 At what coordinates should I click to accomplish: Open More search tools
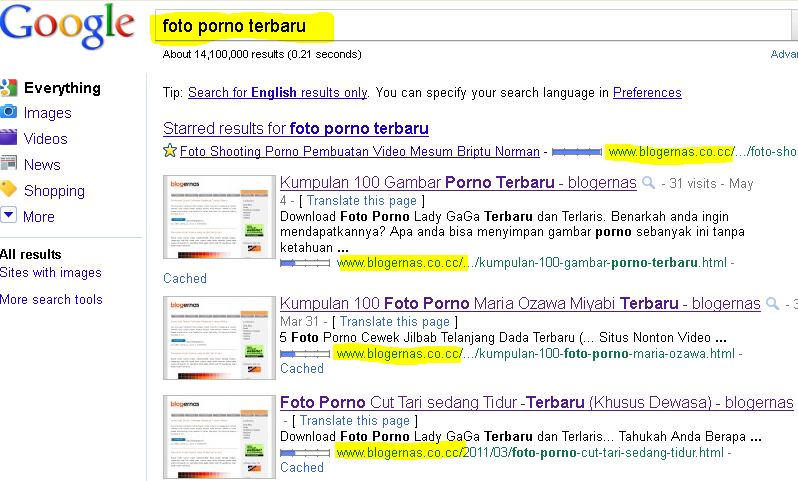(51, 299)
